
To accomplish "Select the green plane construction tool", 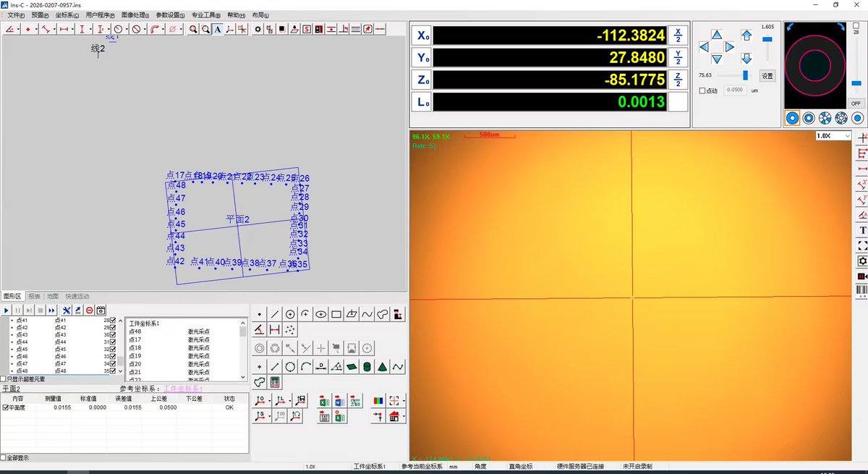I will click(352, 367).
